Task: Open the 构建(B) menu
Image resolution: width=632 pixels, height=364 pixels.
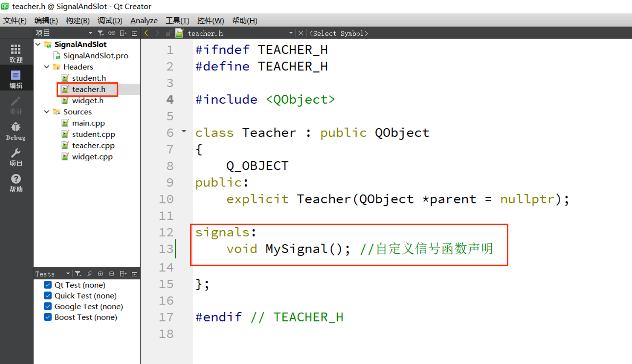Action: (x=78, y=21)
